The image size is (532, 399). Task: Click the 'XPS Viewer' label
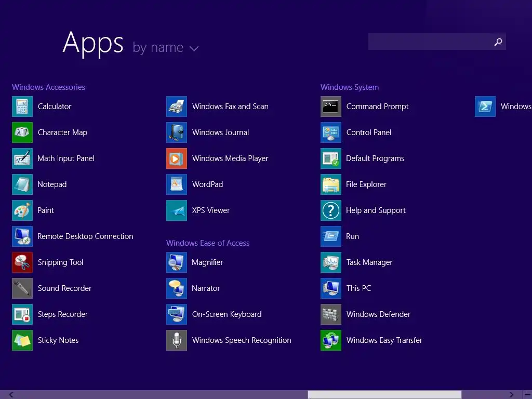[211, 210]
